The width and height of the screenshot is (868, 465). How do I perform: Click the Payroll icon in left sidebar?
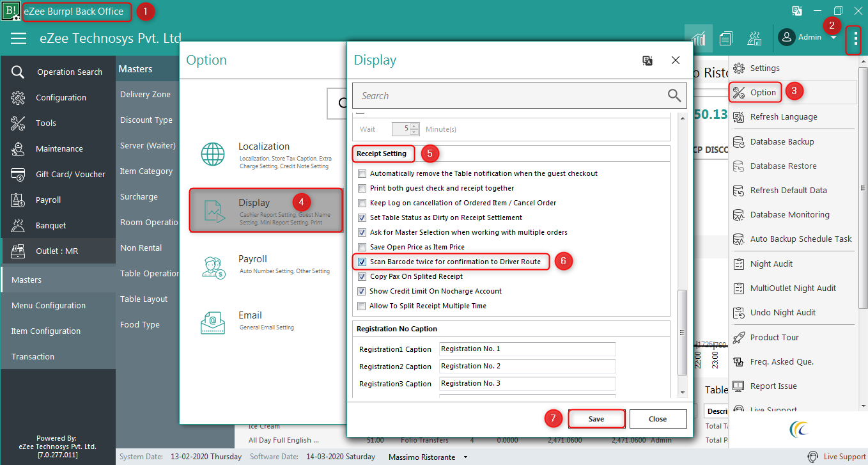[x=18, y=200]
